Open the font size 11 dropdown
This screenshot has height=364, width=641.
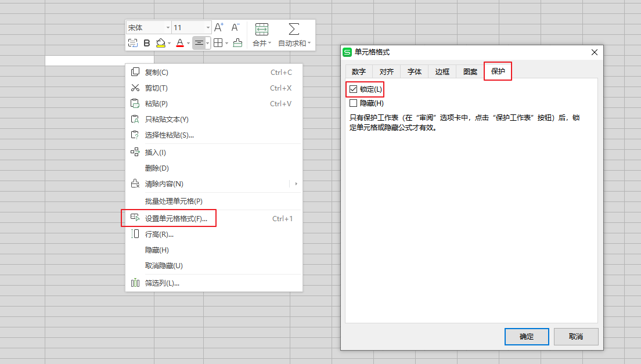tap(208, 28)
